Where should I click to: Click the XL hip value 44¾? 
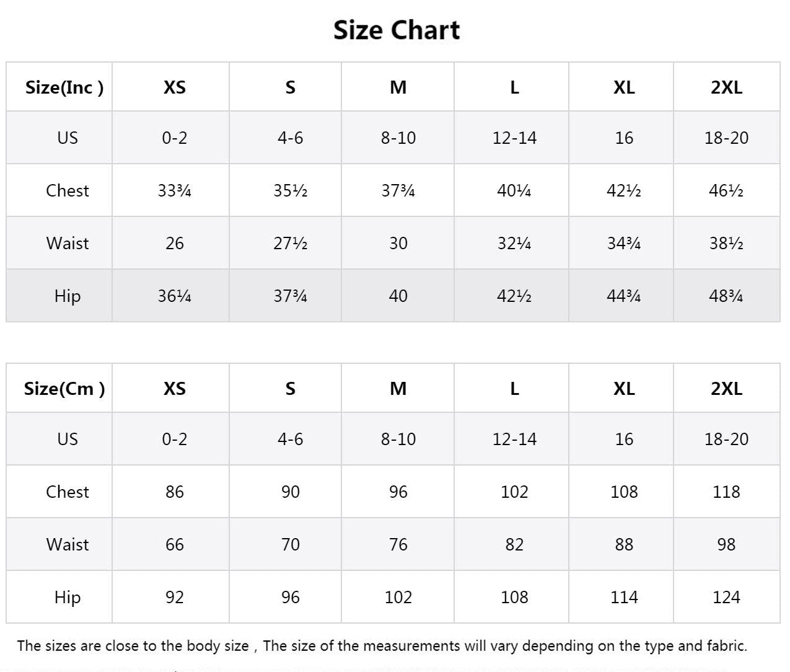[x=624, y=296]
